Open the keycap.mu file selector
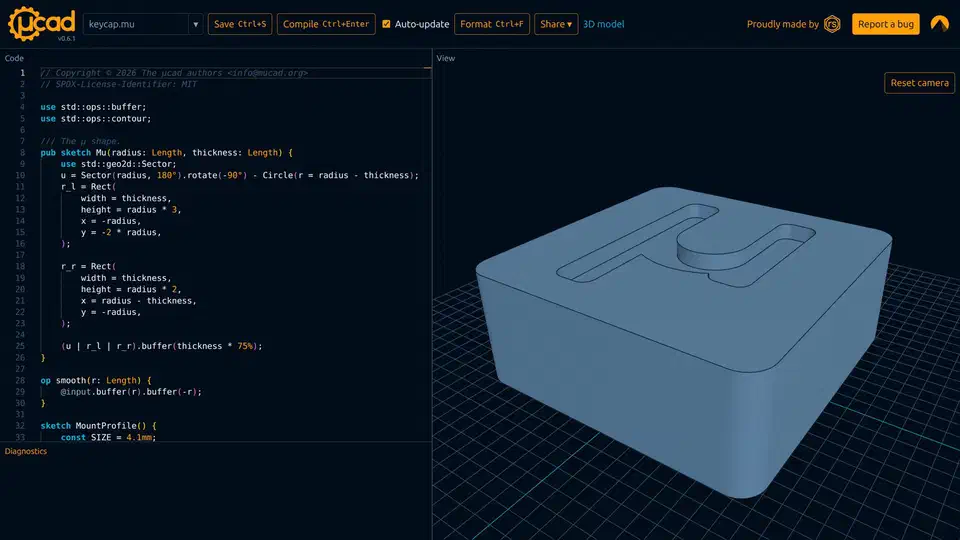The height and width of the screenshot is (540, 960). [x=143, y=24]
